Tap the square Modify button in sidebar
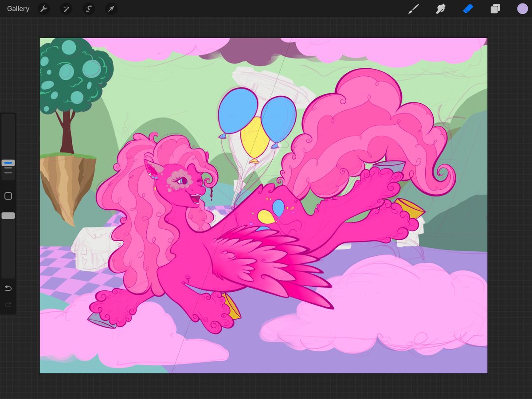Image resolution: width=532 pixels, height=399 pixels. (x=8, y=196)
